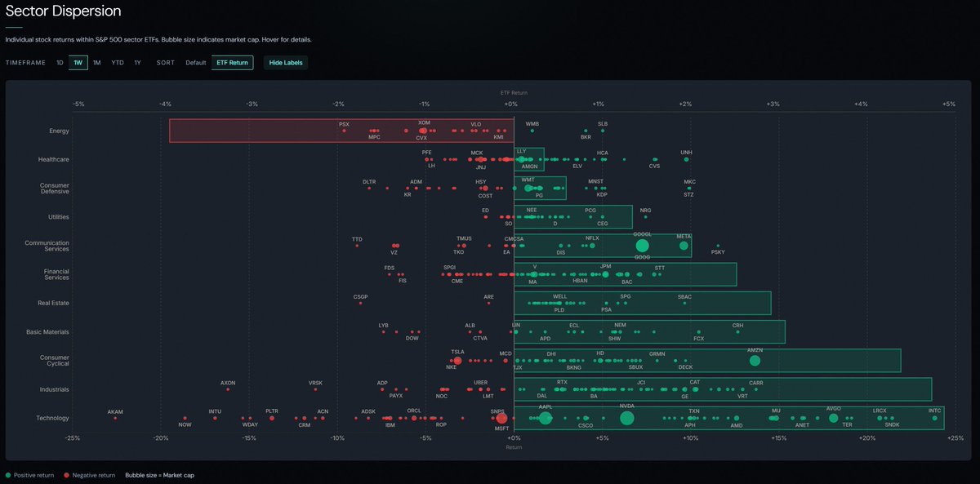Click the META bubble

684,246
